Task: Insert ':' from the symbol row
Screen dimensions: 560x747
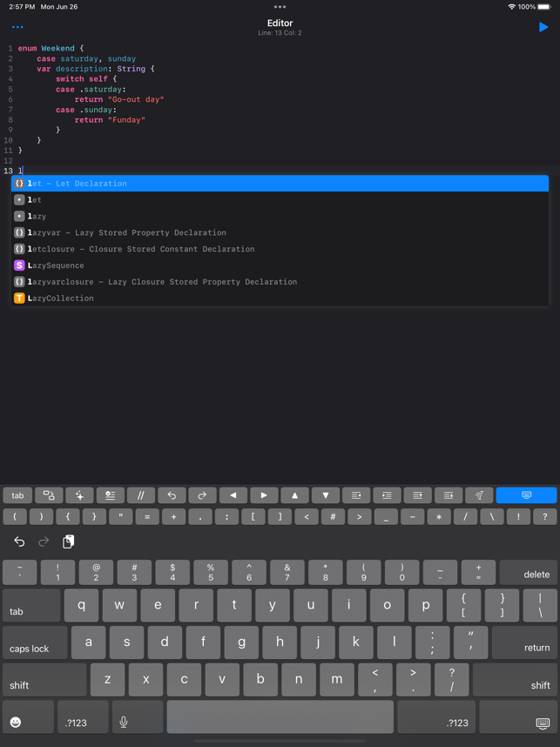Action: tap(226, 516)
